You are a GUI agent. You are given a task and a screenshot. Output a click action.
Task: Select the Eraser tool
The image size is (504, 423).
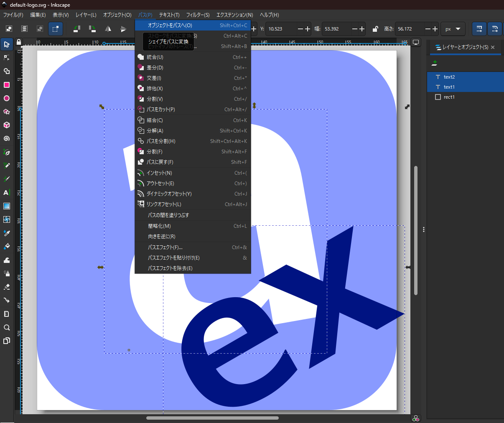click(x=6, y=287)
